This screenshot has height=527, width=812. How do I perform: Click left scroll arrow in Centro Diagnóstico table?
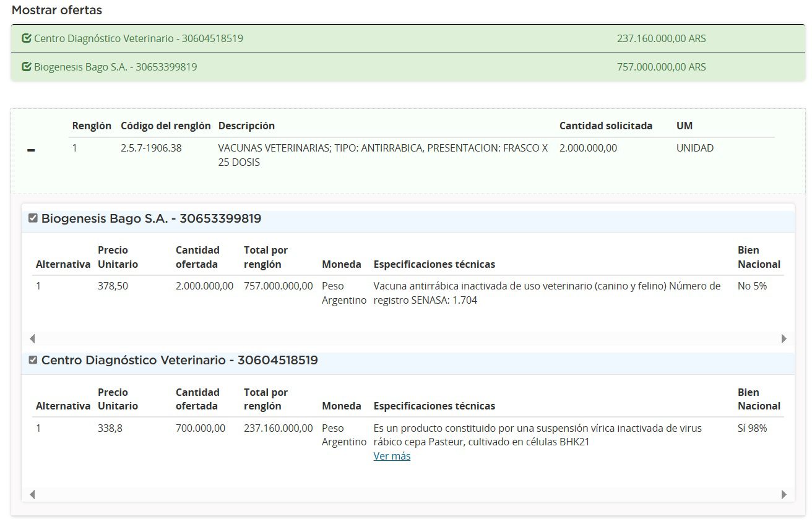pos(32,494)
